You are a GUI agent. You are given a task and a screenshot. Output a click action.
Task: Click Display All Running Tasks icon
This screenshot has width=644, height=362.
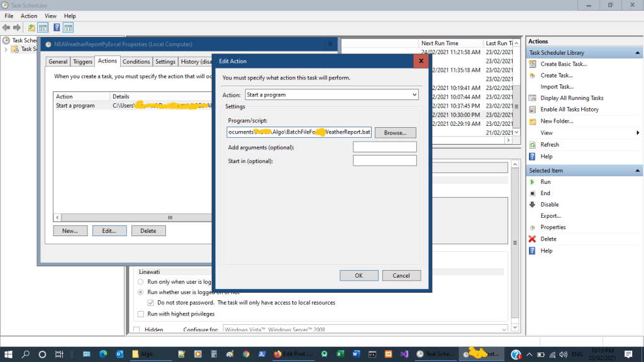(x=533, y=98)
